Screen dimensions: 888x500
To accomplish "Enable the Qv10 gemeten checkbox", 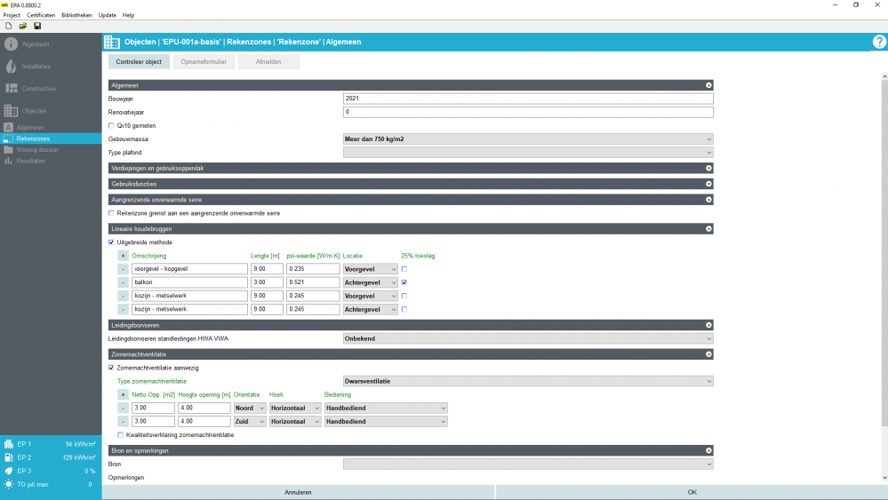I will 111,126.
